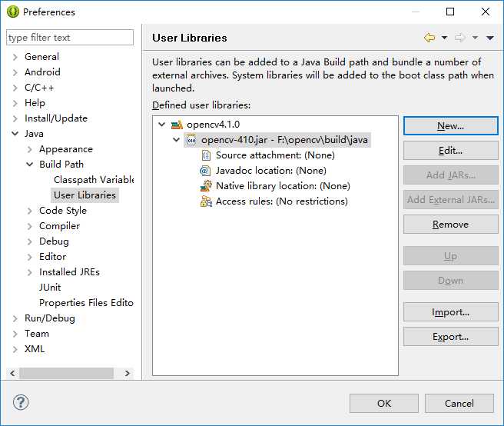This screenshot has height=426, width=504.
Task: Click the tree scrollbar's right arrow
Action: (128, 373)
